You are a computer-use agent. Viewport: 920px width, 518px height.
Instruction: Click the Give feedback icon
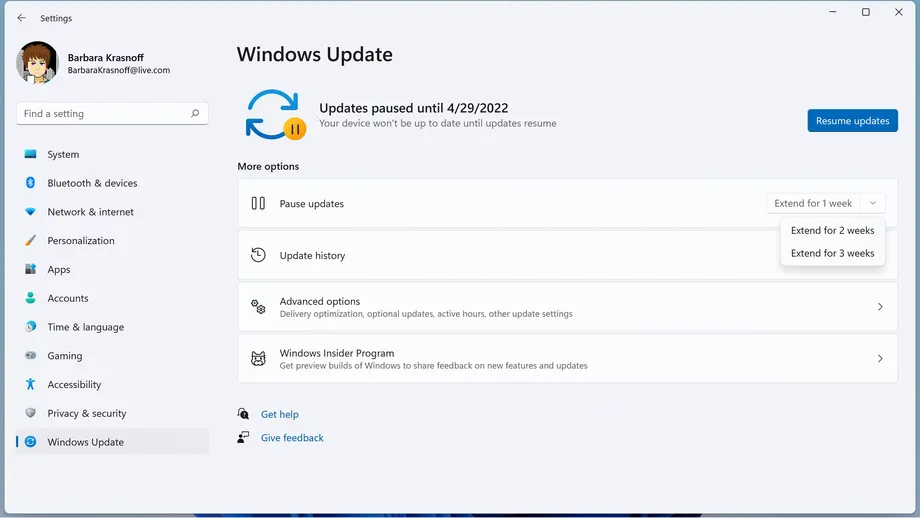[x=243, y=438]
